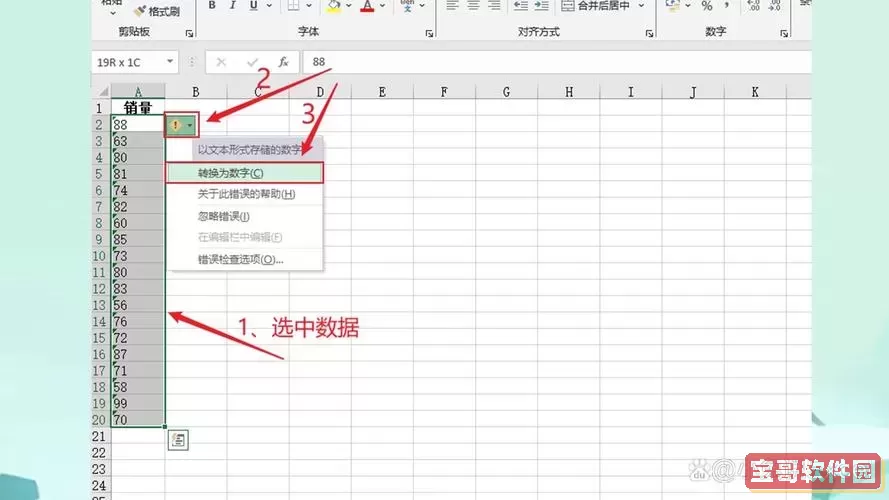Open the Clipboard (剪贴板) dialog launcher
The width and height of the screenshot is (889, 500).
tap(189, 34)
